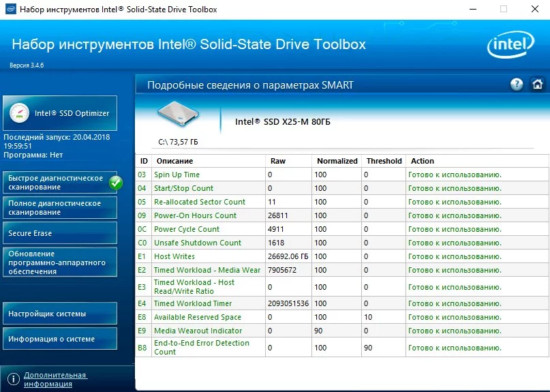Click threshold 10 for Available Reserved Space
Screen dimensions: 550x392
pos(368,317)
